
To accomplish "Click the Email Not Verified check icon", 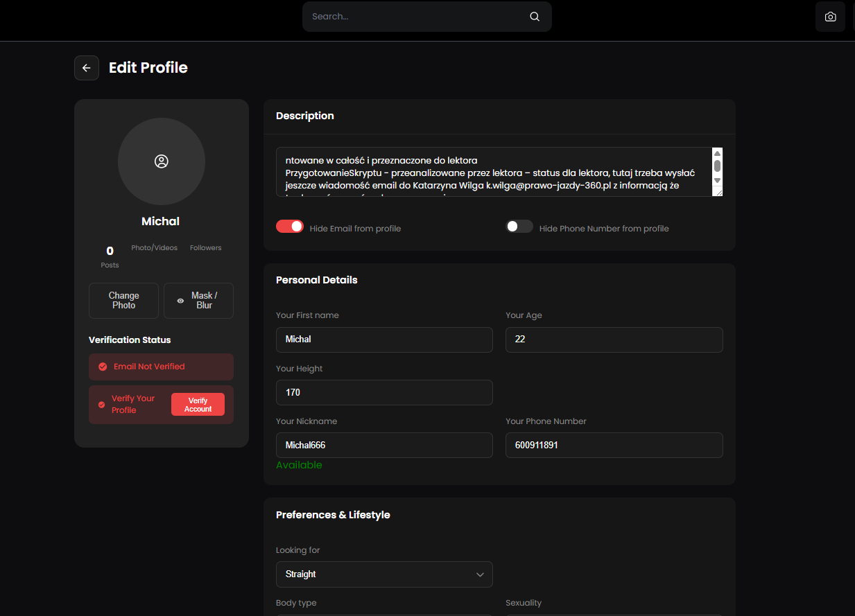I will pos(103,367).
